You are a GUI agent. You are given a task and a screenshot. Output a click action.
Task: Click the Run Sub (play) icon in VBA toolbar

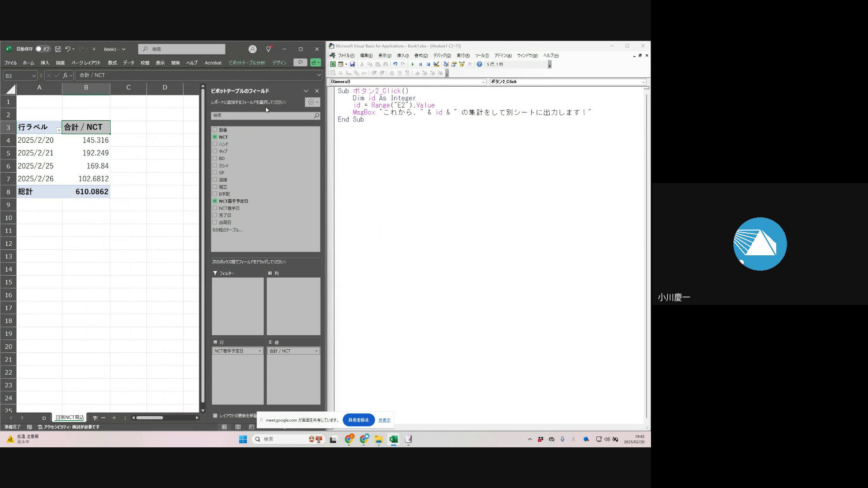(x=412, y=64)
